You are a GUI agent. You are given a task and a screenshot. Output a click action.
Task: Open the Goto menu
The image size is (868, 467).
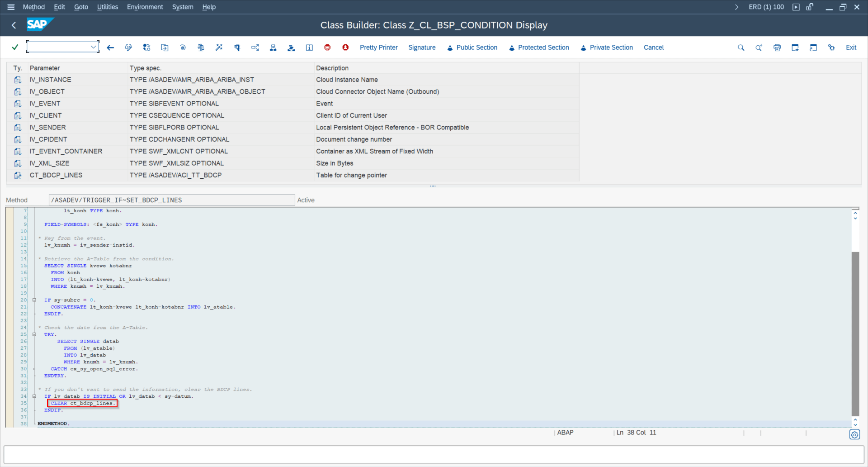pos(81,7)
